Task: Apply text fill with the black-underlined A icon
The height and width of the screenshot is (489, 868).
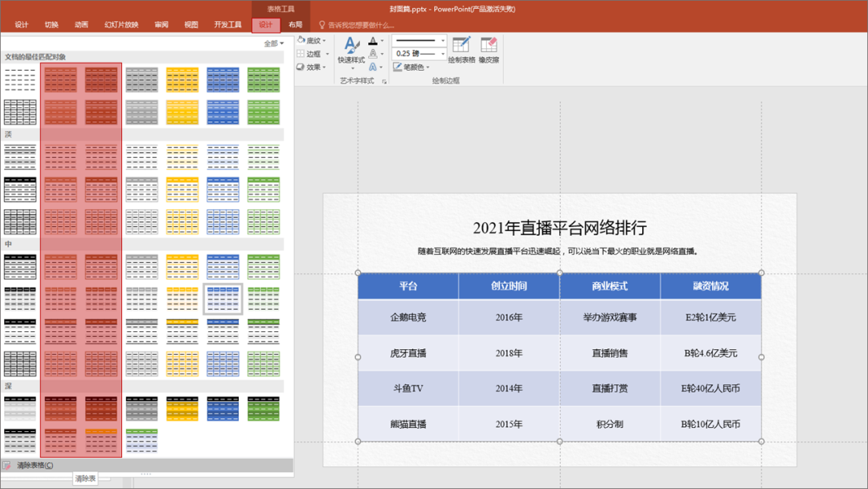Action: click(373, 40)
